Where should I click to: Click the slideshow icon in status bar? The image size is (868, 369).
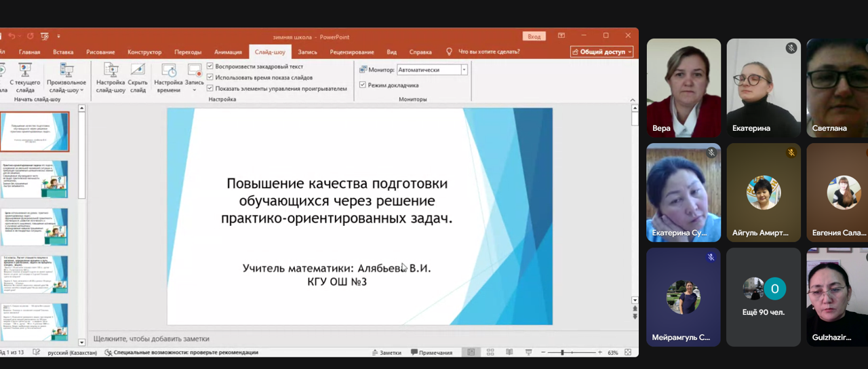pyautogui.click(x=529, y=353)
